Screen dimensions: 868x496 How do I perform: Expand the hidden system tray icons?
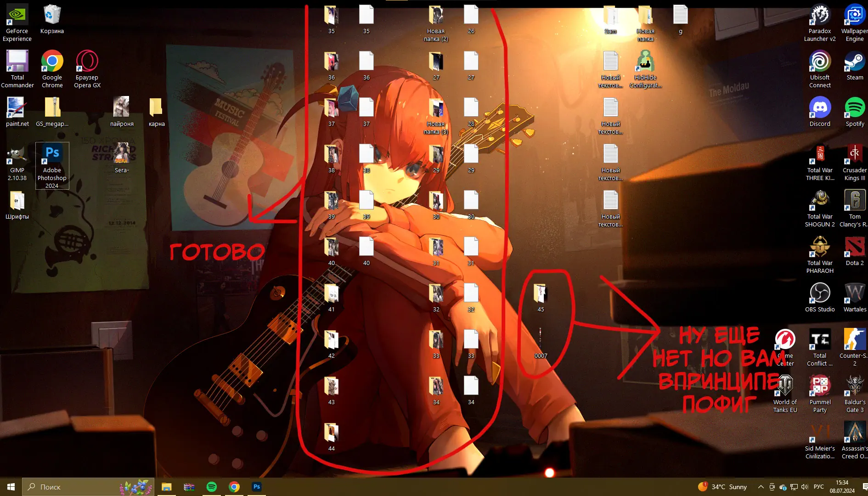click(x=761, y=487)
